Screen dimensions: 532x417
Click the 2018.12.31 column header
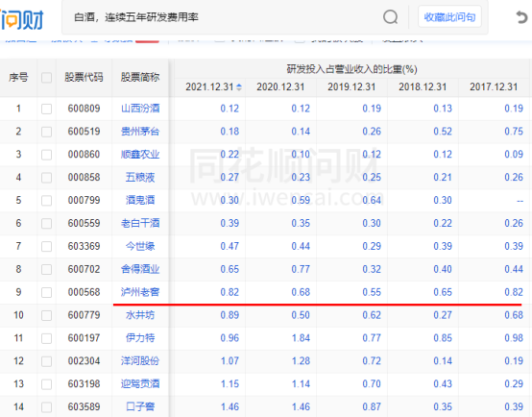423,87
